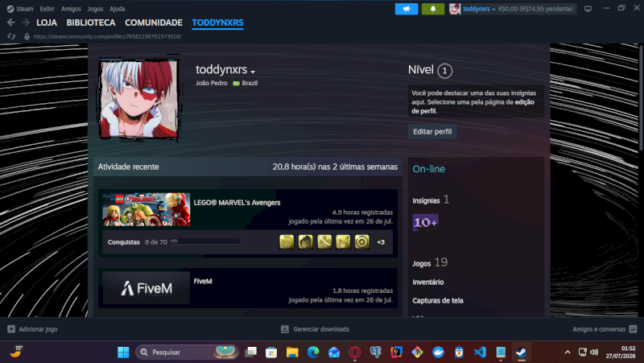Open Visual Studio Code from the taskbar
644x363 pixels.
(480, 352)
